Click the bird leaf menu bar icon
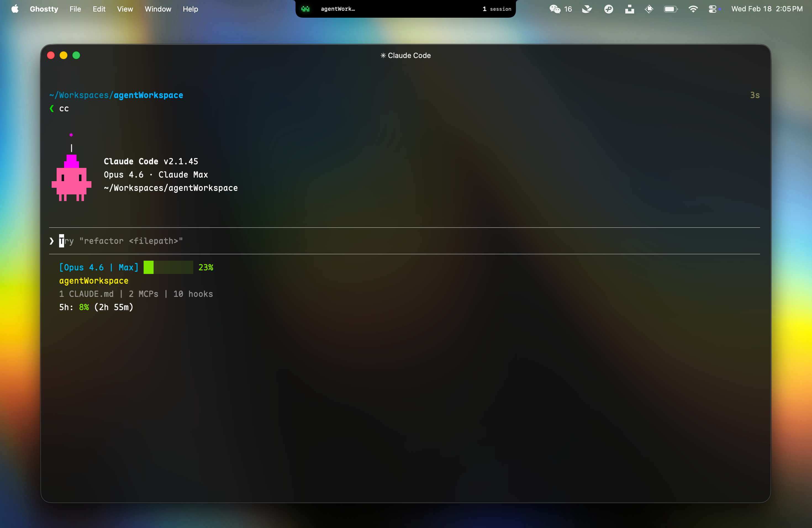Screen dimensions: 812x528 click(x=587, y=9)
